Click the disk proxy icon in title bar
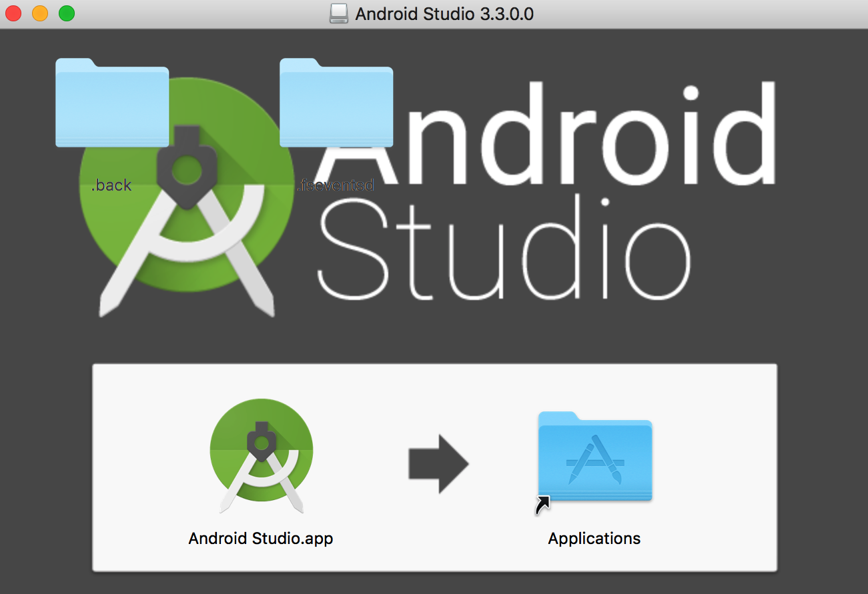Viewport: 868px width, 594px height. click(x=339, y=14)
